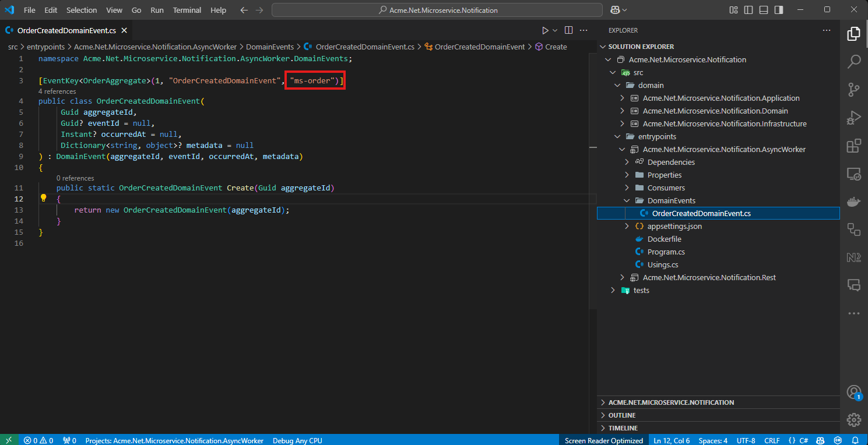The image size is (868, 445).
Task: Click the ports forwarded indicator in status bar
Action: [69, 440]
